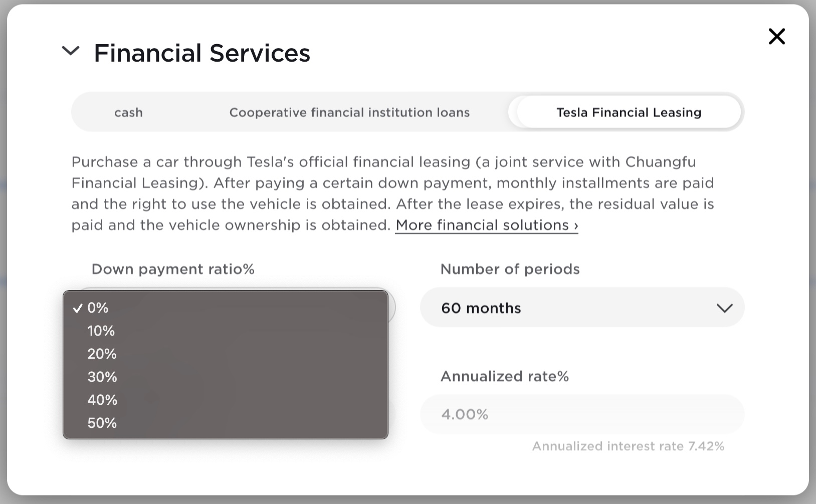The image size is (816, 504).
Task: Select 0% down payment option
Action: (x=98, y=308)
